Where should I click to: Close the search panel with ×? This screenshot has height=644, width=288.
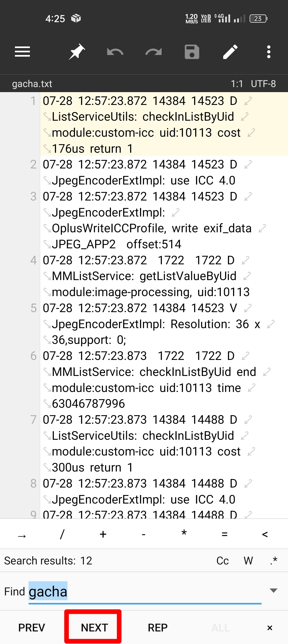tap(270, 628)
